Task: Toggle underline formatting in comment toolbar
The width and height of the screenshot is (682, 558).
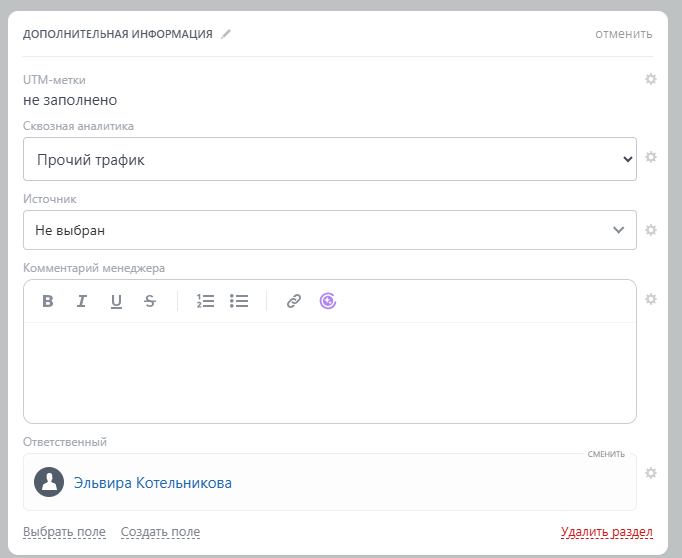Action: tap(116, 301)
